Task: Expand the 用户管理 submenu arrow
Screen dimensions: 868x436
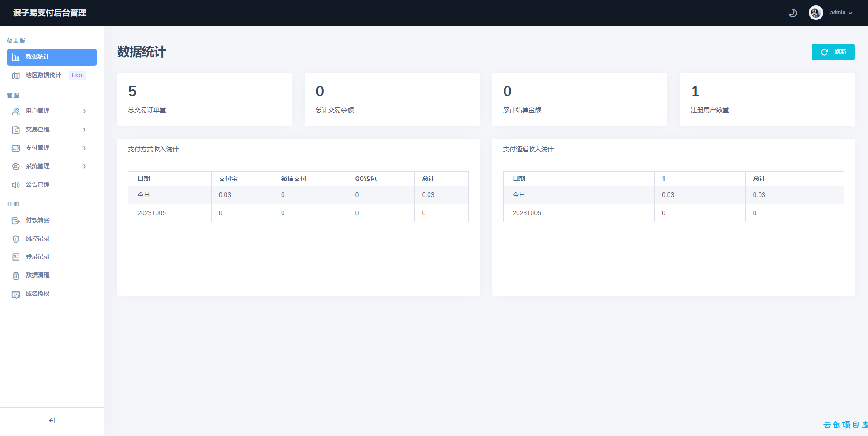Action: (85, 111)
